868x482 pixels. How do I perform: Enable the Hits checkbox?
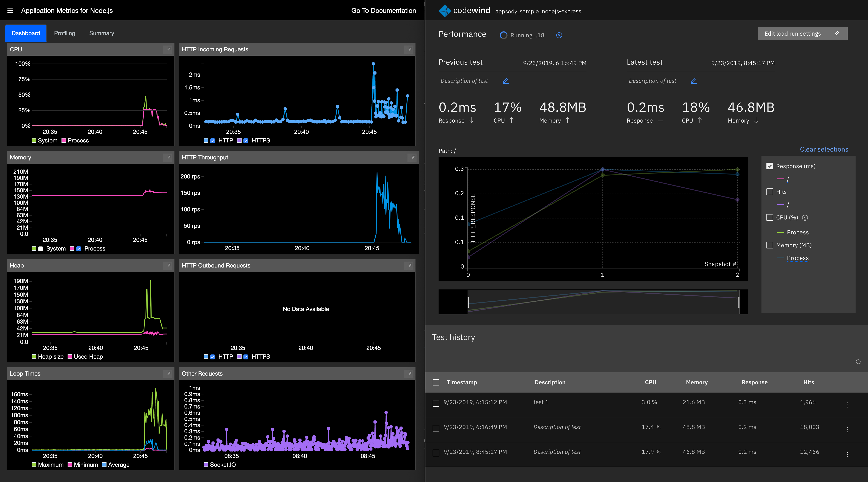pos(770,192)
